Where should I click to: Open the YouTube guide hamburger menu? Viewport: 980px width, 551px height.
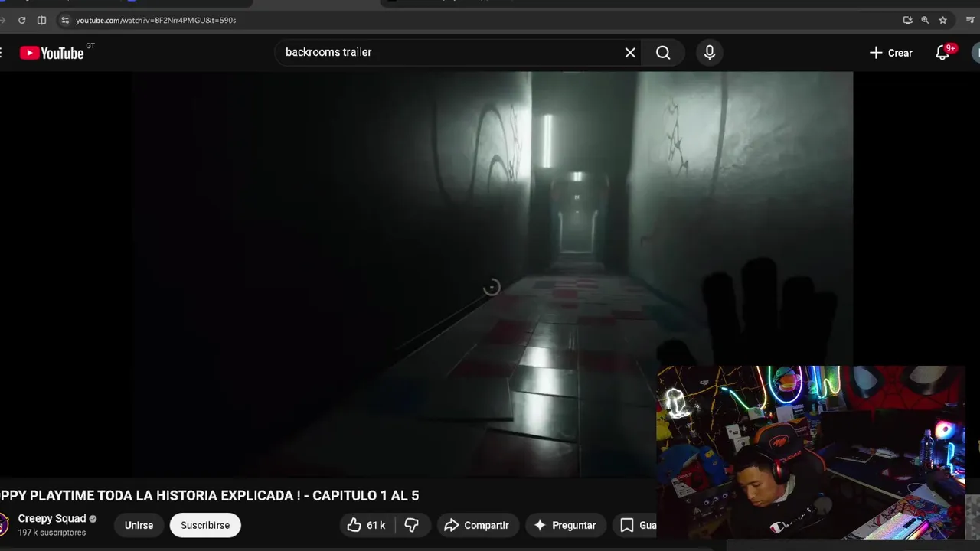[2, 53]
